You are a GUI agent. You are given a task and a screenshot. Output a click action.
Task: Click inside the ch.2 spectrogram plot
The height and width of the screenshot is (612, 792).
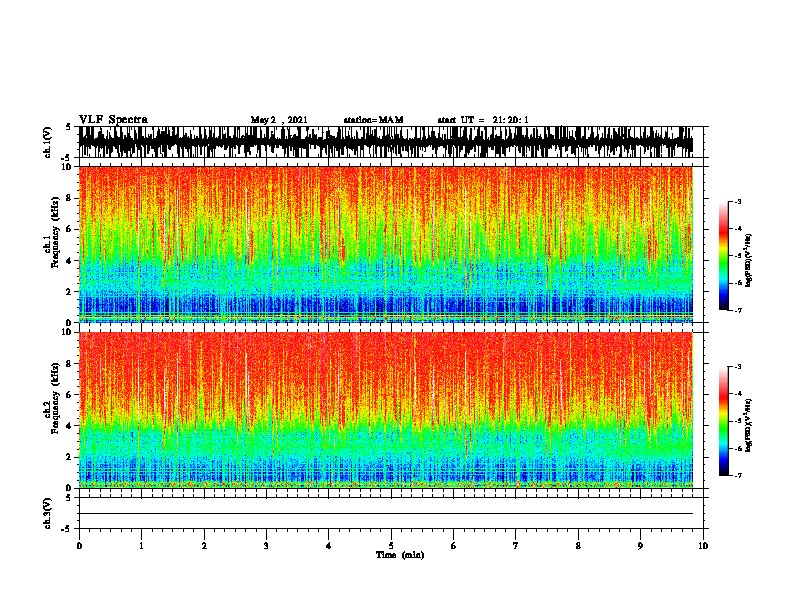tap(386, 410)
